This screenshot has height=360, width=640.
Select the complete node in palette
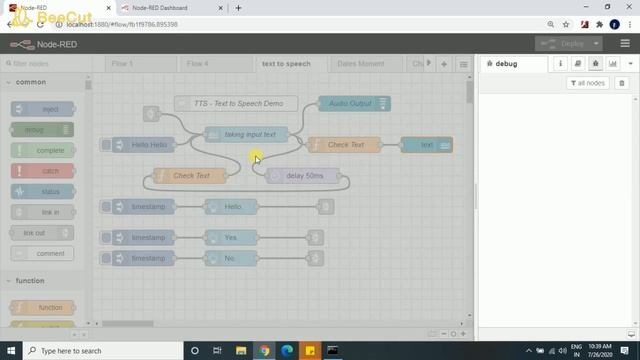point(42,150)
